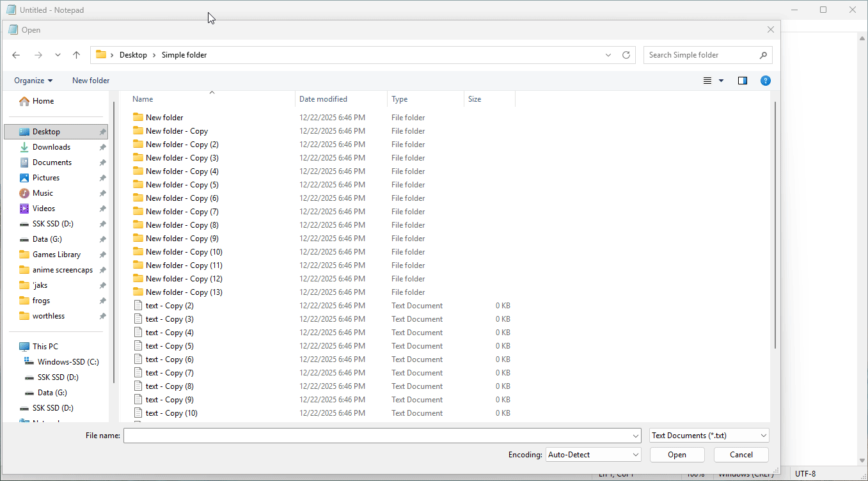The width and height of the screenshot is (868, 481).
Task: Select New folder - Copy (8) icon
Action: click(x=138, y=225)
